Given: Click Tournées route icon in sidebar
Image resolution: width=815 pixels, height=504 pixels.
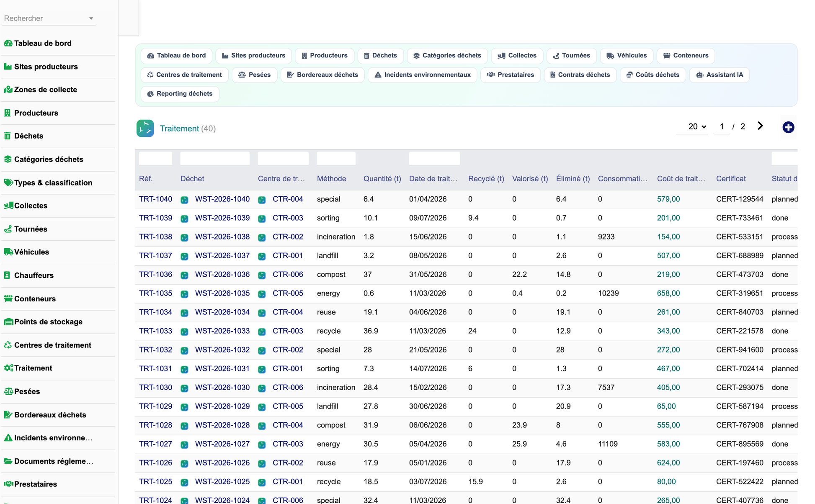Looking at the screenshot, I should click(8, 229).
